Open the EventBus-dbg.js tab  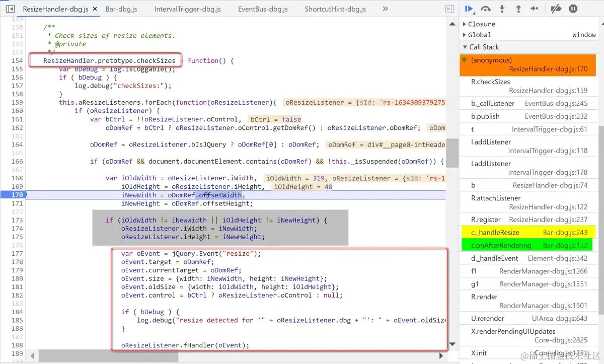point(263,9)
